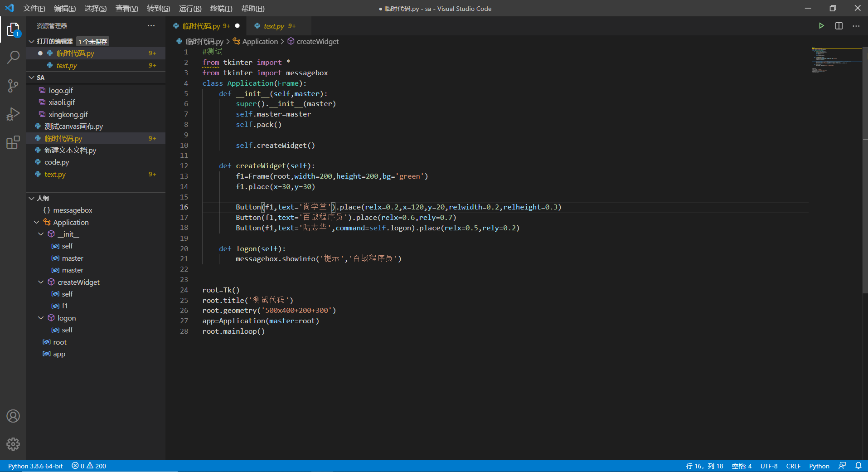Open 查看(V) menu
This screenshot has height=472, width=868.
tap(127, 9)
